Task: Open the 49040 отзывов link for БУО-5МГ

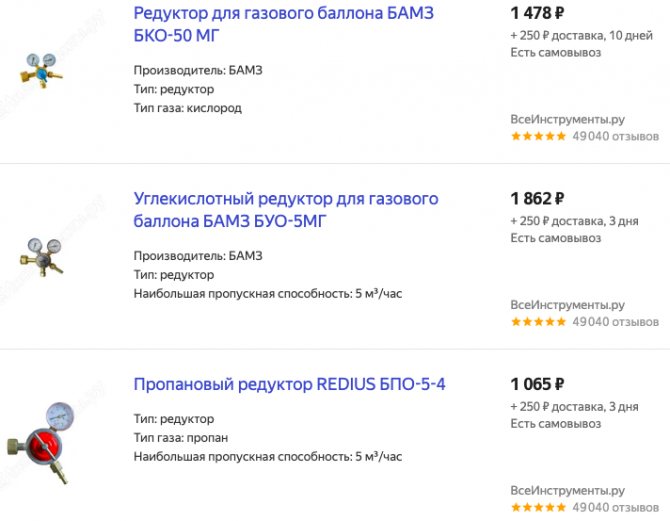Action: [x=615, y=322]
